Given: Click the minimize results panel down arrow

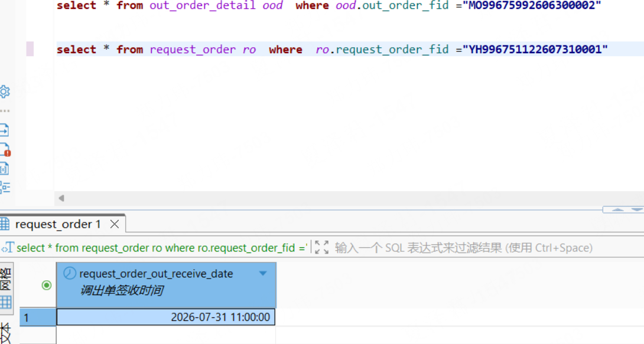Looking at the screenshot, I should (x=636, y=209).
